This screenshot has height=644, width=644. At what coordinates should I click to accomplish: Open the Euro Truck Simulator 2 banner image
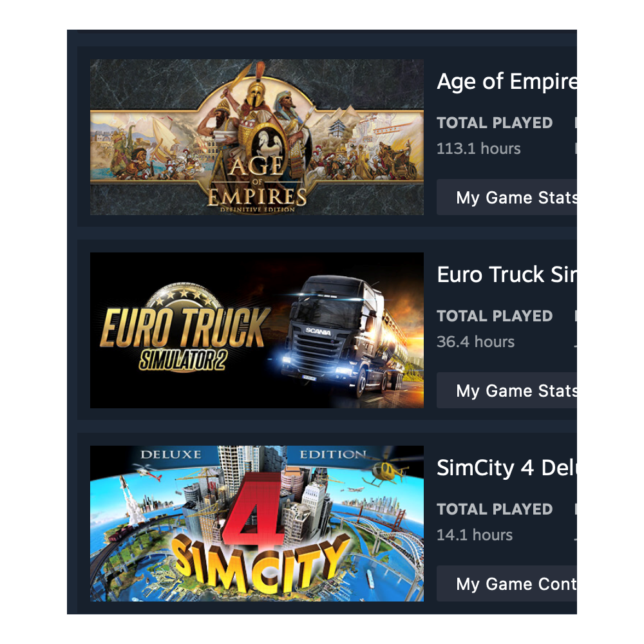point(257,330)
